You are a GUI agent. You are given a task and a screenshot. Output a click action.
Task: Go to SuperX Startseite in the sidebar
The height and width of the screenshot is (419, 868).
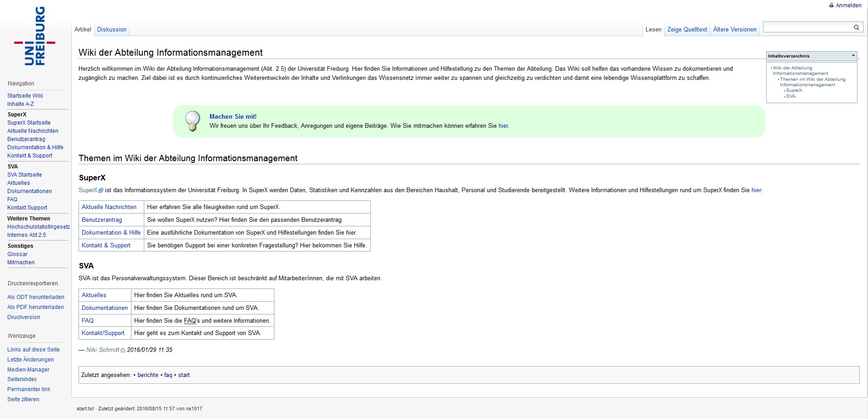coord(29,123)
